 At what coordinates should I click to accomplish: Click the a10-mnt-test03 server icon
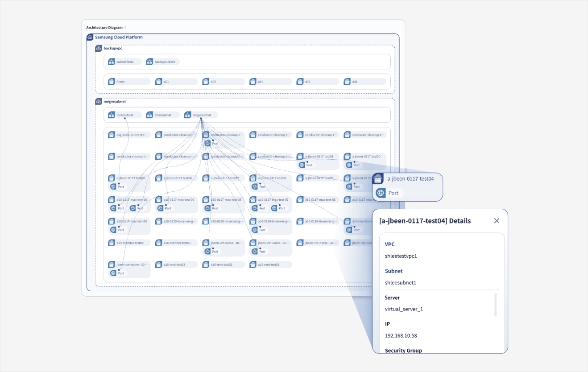[159, 265]
